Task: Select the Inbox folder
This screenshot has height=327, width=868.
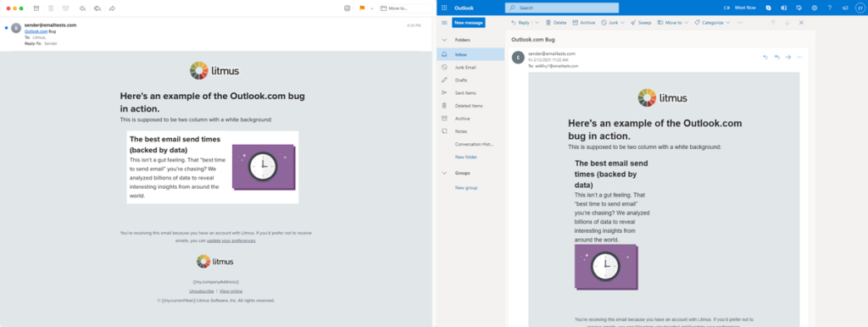Action: click(x=470, y=54)
